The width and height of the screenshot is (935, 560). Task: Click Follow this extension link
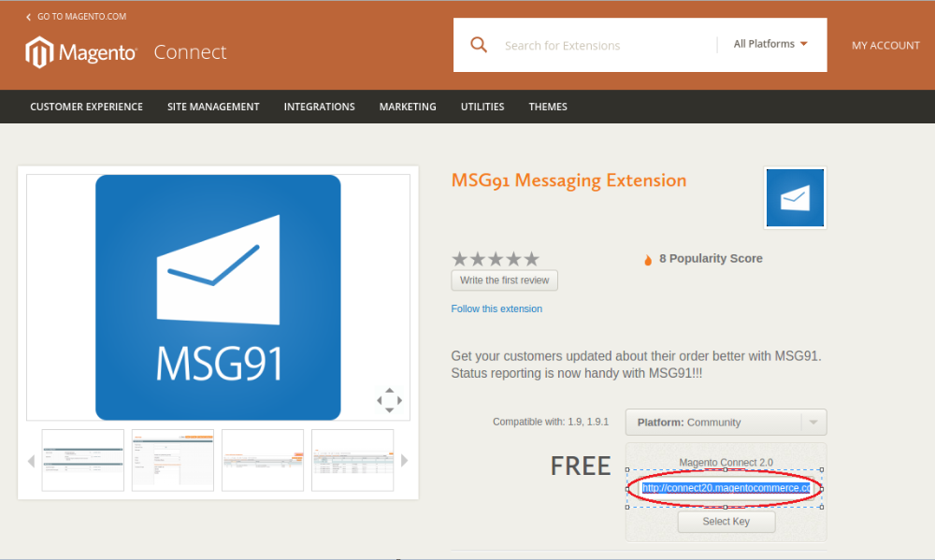tap(496, 309)
